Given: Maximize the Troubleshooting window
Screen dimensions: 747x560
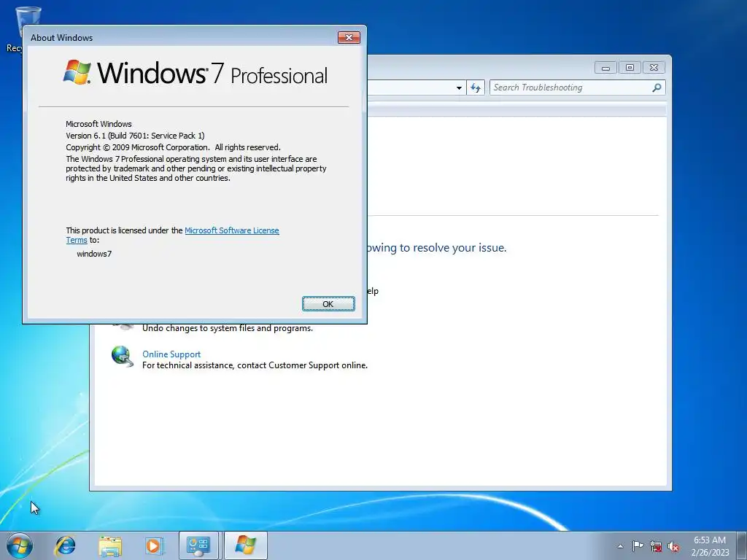Looking at the screenshot, I should click(x=630, y=68).
